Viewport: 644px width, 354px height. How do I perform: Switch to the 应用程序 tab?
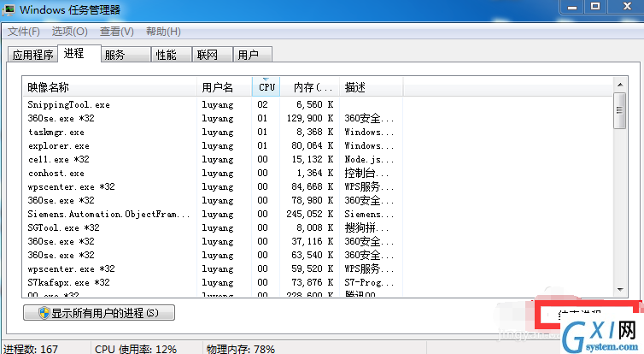click(32, 55)
